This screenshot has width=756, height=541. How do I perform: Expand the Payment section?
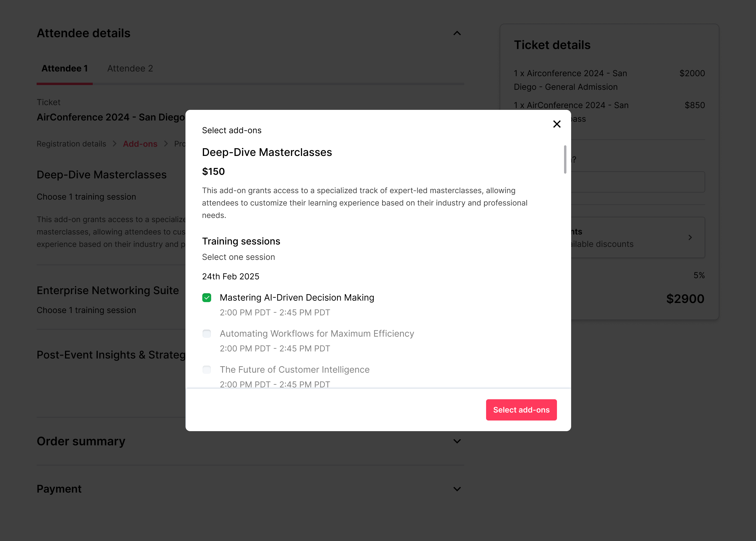[x=457, y=489]
